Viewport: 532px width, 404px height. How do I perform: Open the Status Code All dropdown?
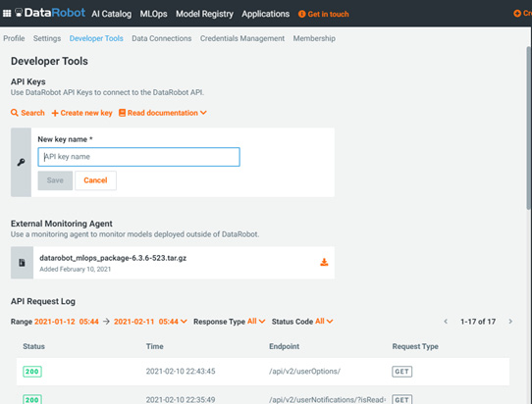pos(324,321)
